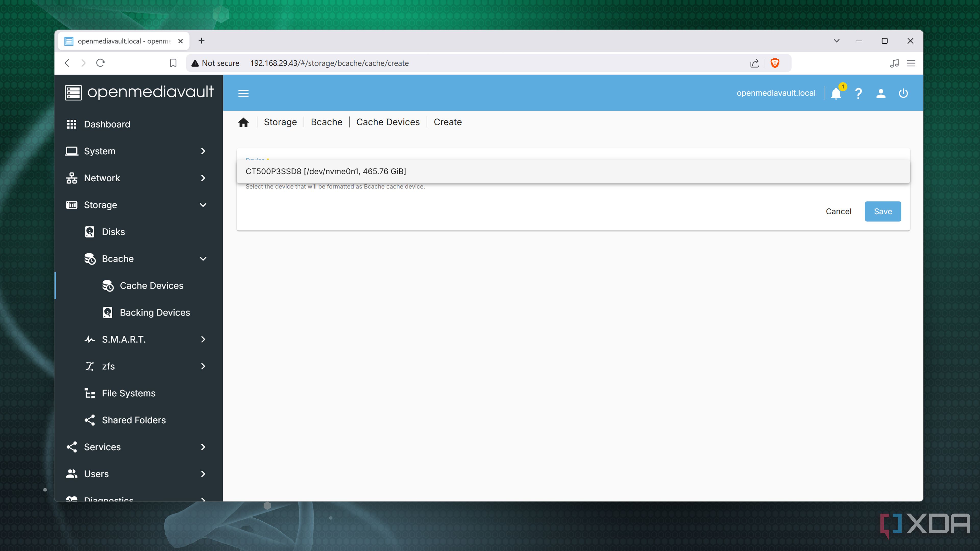Click the Cache Devices icon

pos(108,286)
